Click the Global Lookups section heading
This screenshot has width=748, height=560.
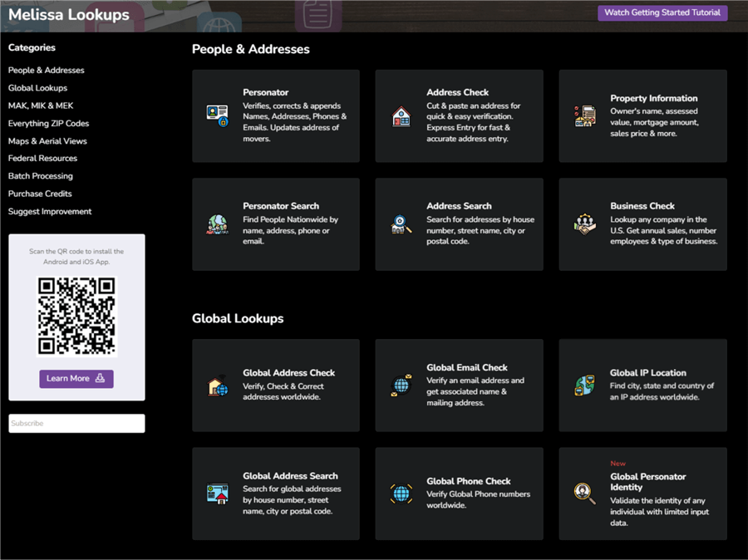238,318
